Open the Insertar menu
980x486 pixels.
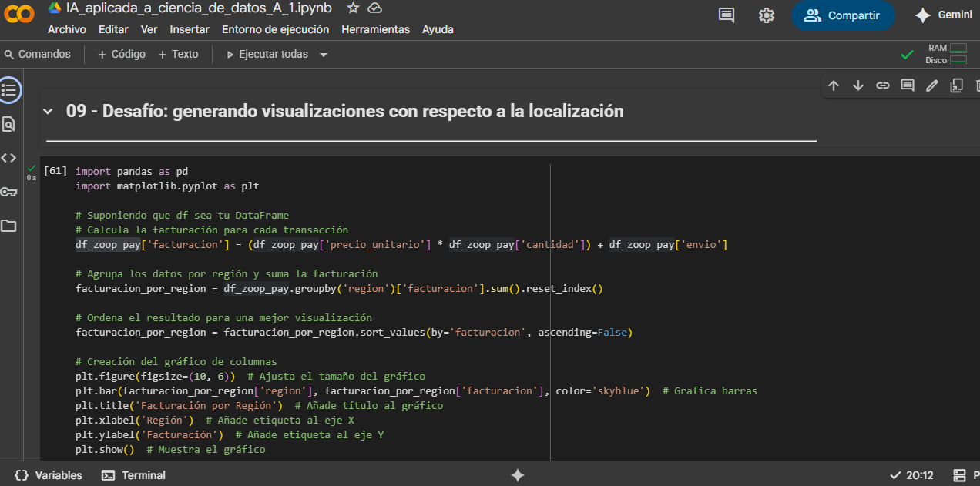(190, 29)
